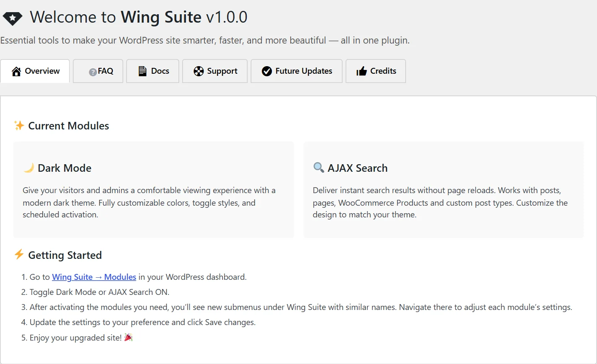Click the moon icon beside Dark Mode

click(29, 168)
